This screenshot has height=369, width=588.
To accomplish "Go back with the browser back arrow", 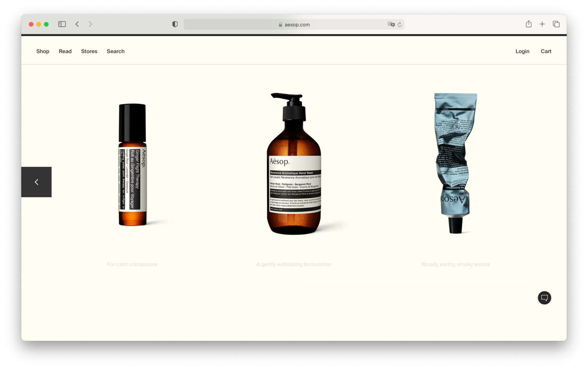I will click(77, 24).
